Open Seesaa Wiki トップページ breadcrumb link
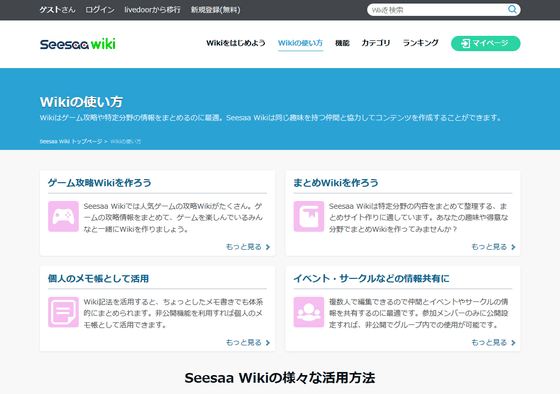This screenshot has height=394, width=560. pyautogui.click(x=71, y=141)
